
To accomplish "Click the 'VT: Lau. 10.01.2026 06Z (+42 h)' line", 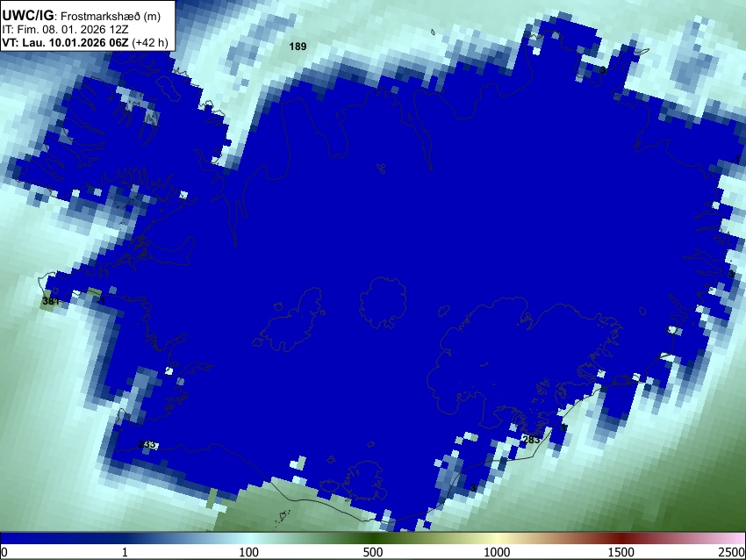I will click(x=85, y=42).
